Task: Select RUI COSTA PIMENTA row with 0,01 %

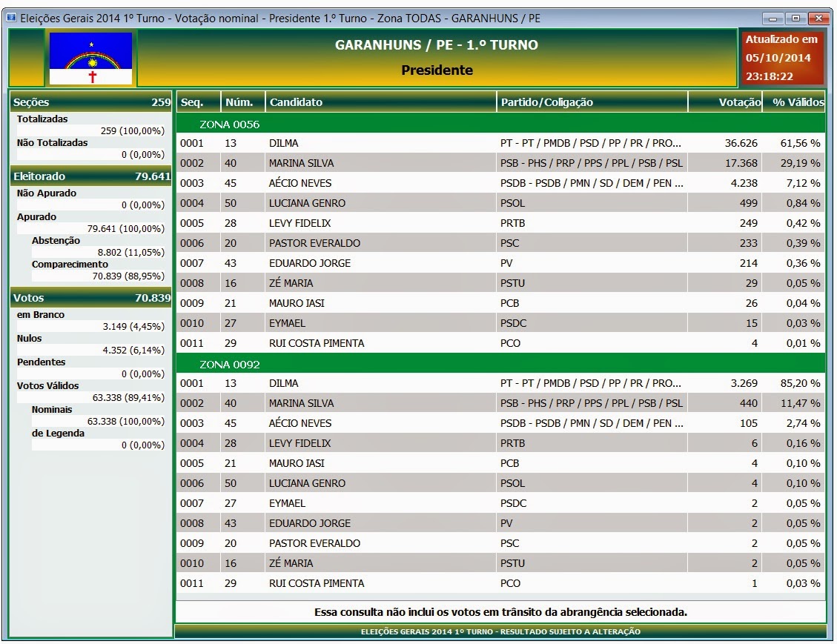Action: coord(500,343)
